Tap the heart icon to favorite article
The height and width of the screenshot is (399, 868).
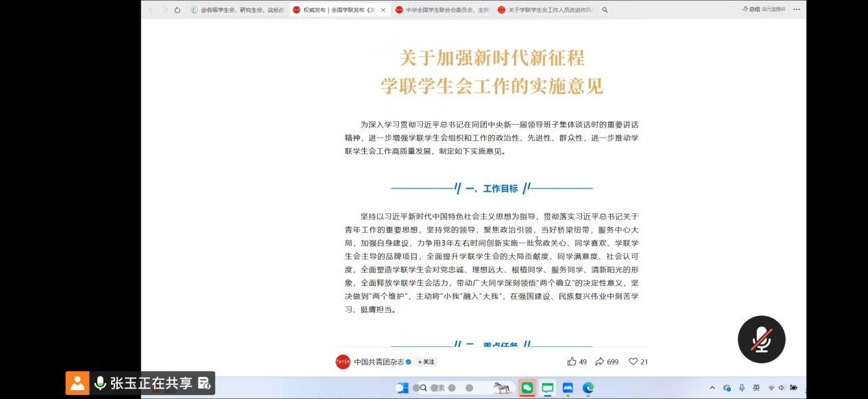[633, 362]
